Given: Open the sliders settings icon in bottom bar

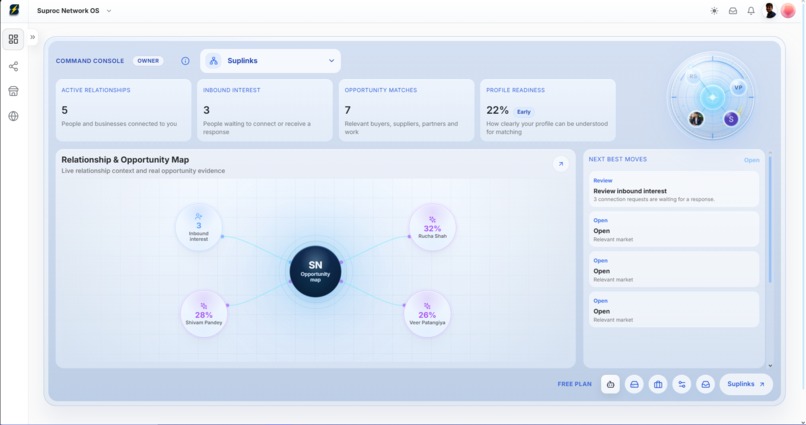Looking at the screenshot, I should click(682, 384).
